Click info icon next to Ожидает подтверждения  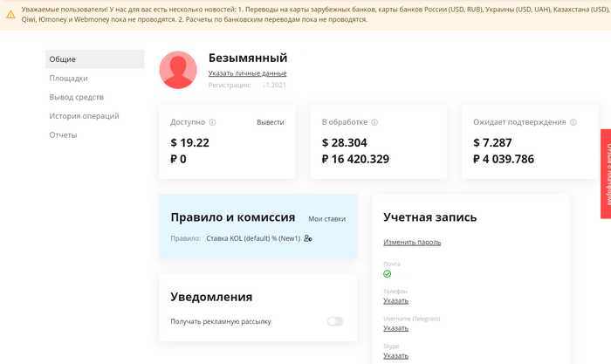(573, 122)
